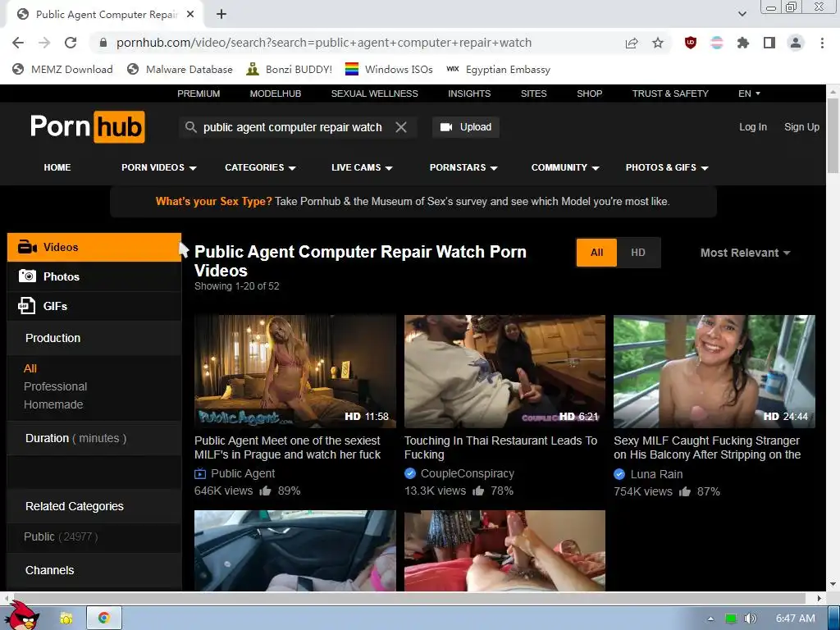Open the Chrome taskbar button
Screen dimensions: 840x630
(104, 619)
